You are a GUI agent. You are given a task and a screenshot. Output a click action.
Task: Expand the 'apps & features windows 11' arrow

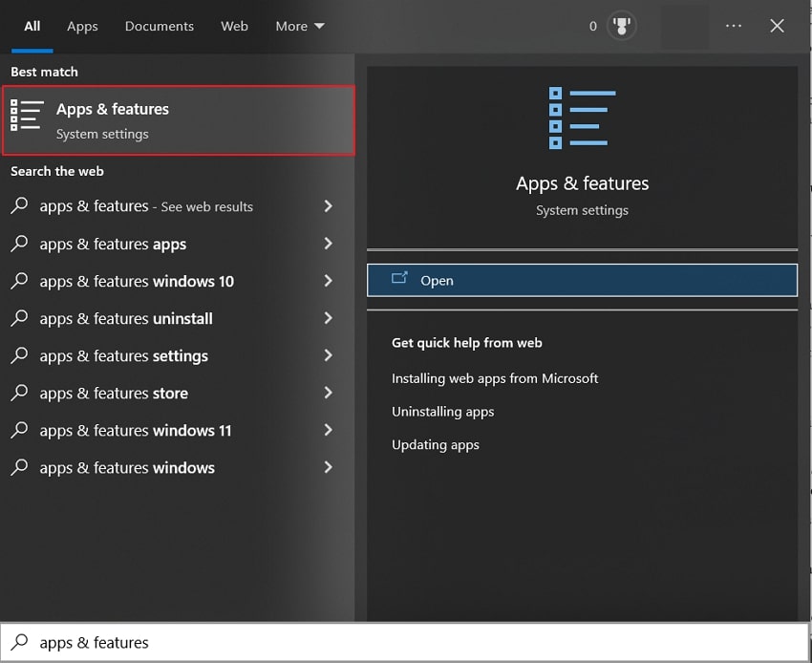(328, 430)
